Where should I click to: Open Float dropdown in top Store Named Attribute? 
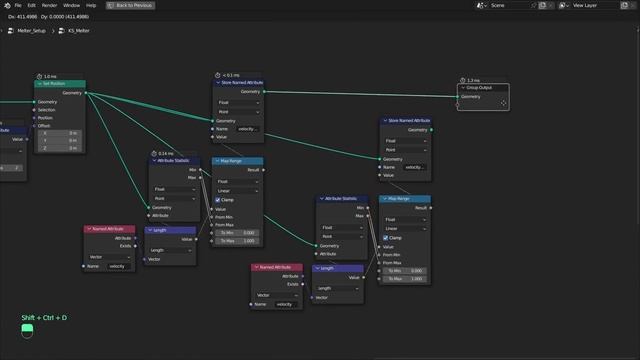click(238, 102)
